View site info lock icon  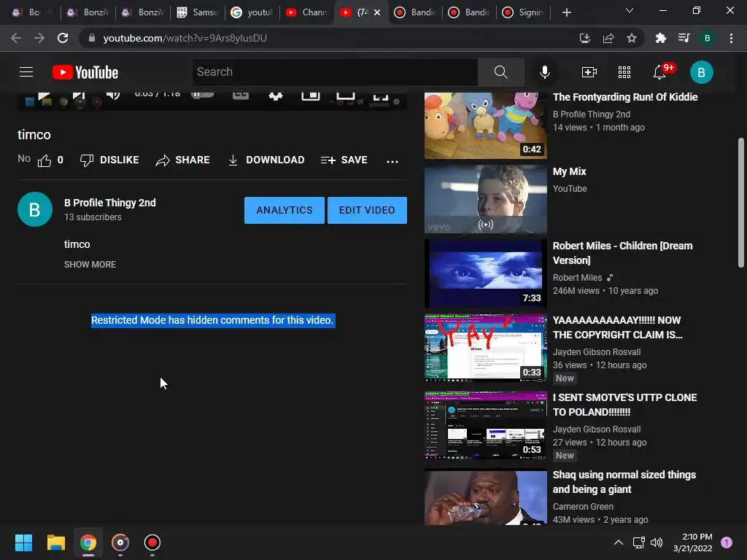(x=92, y=38)
